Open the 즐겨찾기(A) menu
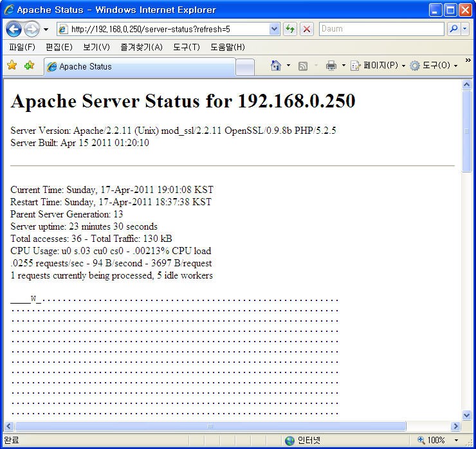The image size is (476, 449). (142, 47)
